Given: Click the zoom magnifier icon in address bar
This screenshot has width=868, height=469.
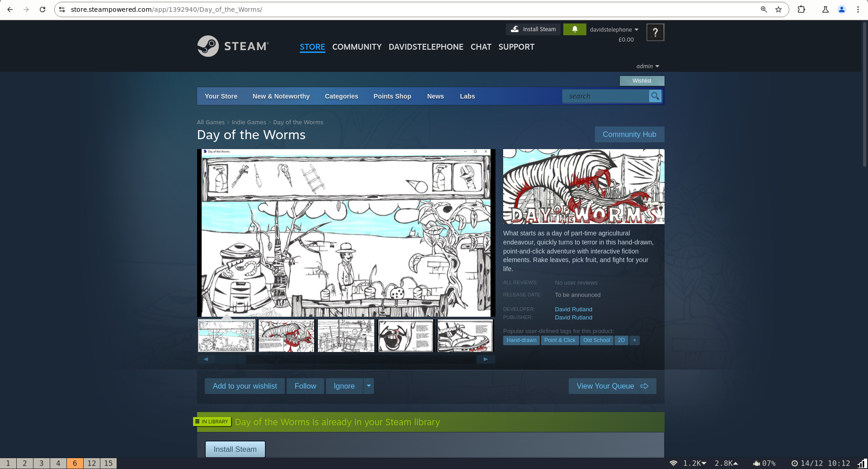Looking at the screenshot, I should tap(764, 9).
